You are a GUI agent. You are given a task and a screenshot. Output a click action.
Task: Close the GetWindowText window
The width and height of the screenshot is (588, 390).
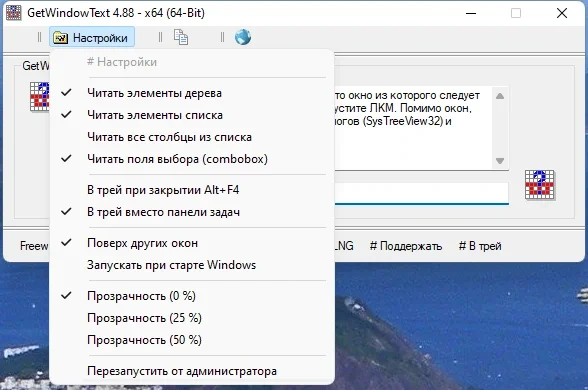[562, 13]
